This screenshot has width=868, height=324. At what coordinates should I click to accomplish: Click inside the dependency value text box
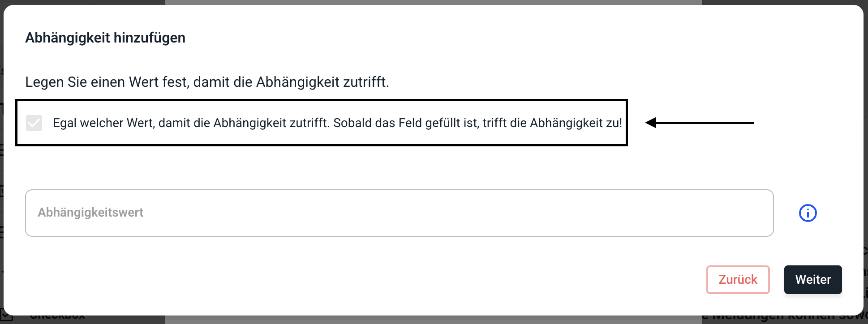point(399,213)
